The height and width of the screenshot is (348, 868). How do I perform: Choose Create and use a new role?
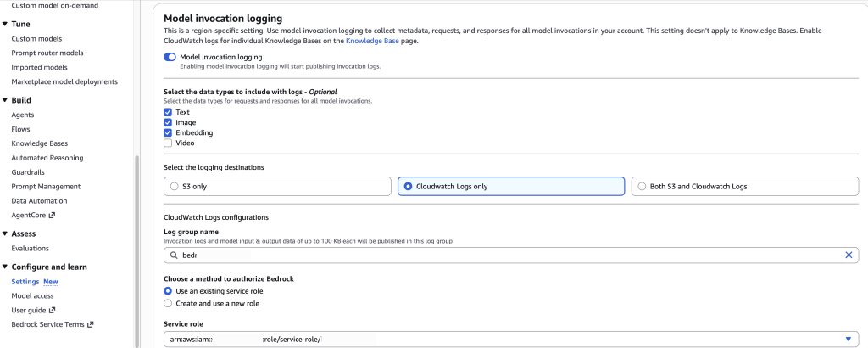(x=168, y=303)
